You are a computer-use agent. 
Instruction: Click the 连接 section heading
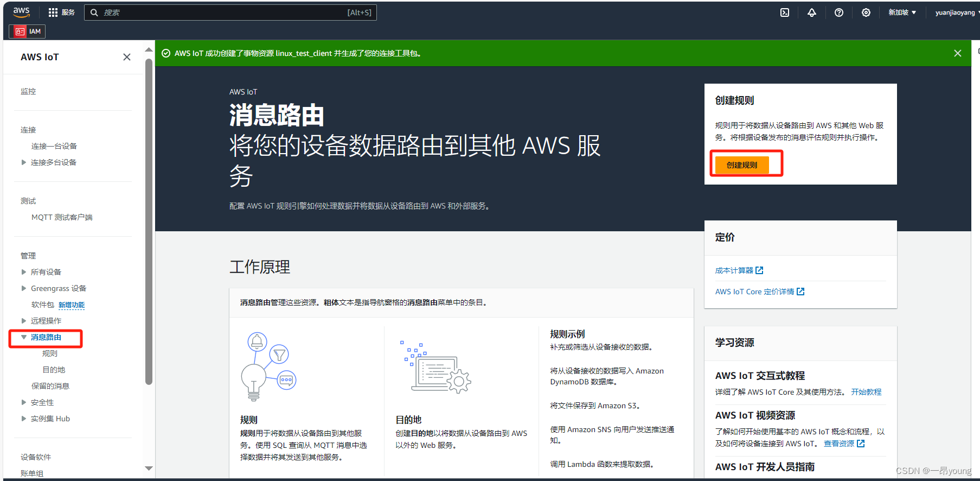click(28, 130)
